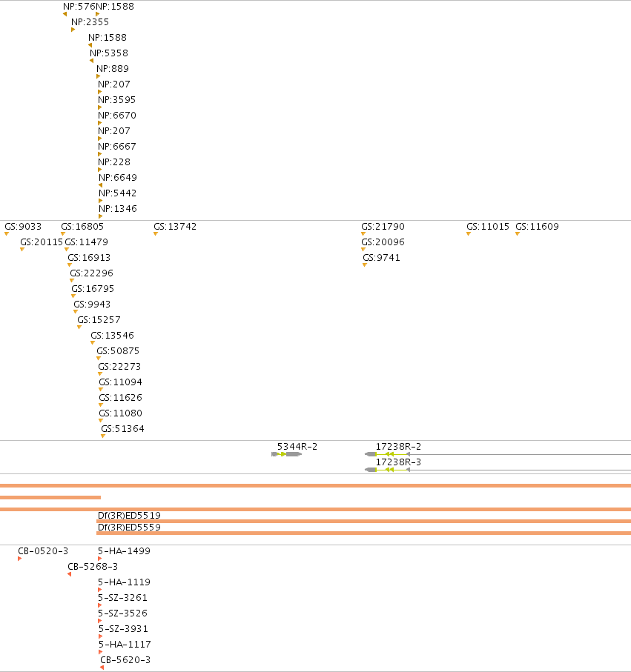Click the short unlabeled orange deficiency bar
Viewport: 631px width, 672px height.
coord(50,498)
